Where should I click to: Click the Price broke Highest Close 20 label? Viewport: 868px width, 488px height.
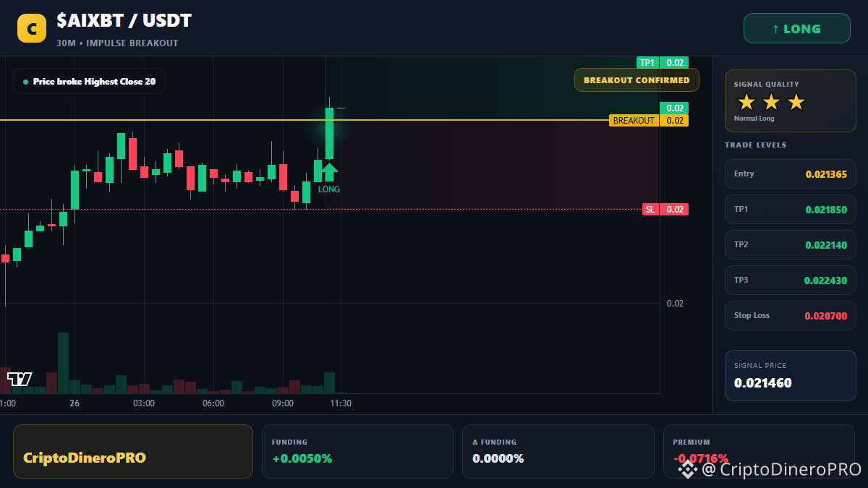pyautogui.click(x=89, y=81)
